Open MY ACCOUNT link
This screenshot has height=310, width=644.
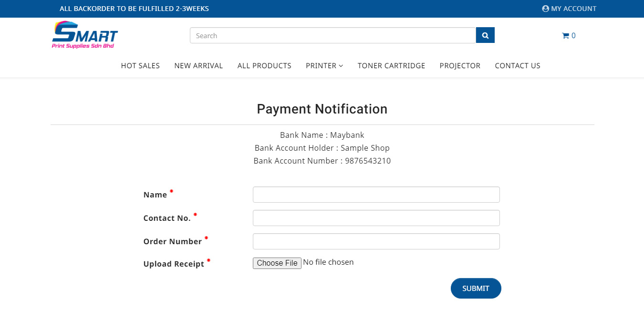pos(569,9)
